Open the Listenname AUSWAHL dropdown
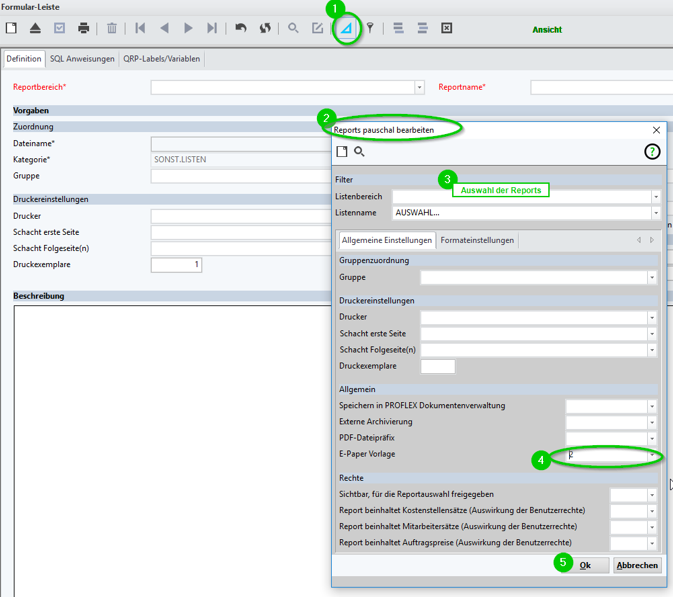 (656, 213)
